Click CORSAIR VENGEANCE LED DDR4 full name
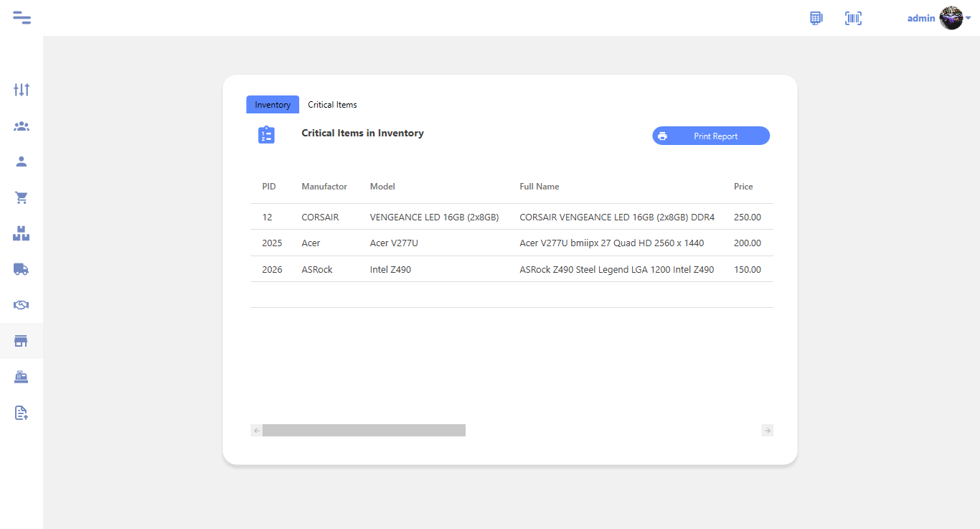980x529 pixels. coord(617,217)
